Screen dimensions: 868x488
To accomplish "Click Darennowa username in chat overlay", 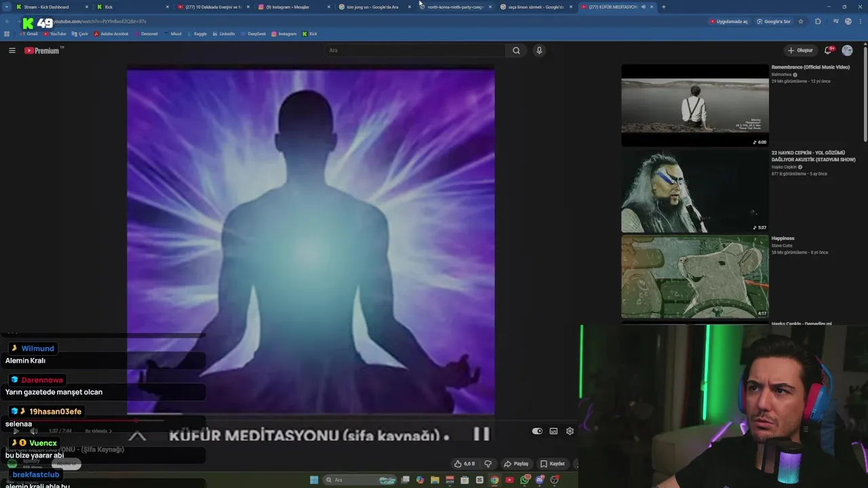I will [x=42, y=380].
